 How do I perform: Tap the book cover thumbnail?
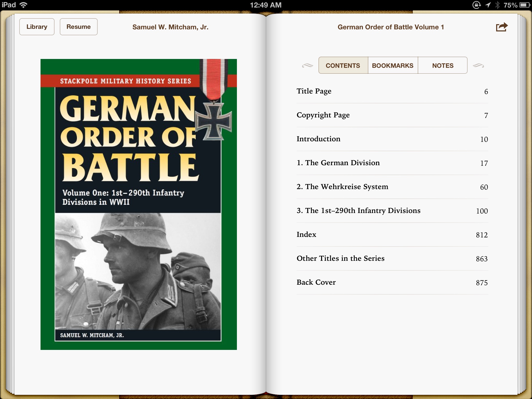coord(139,204)
